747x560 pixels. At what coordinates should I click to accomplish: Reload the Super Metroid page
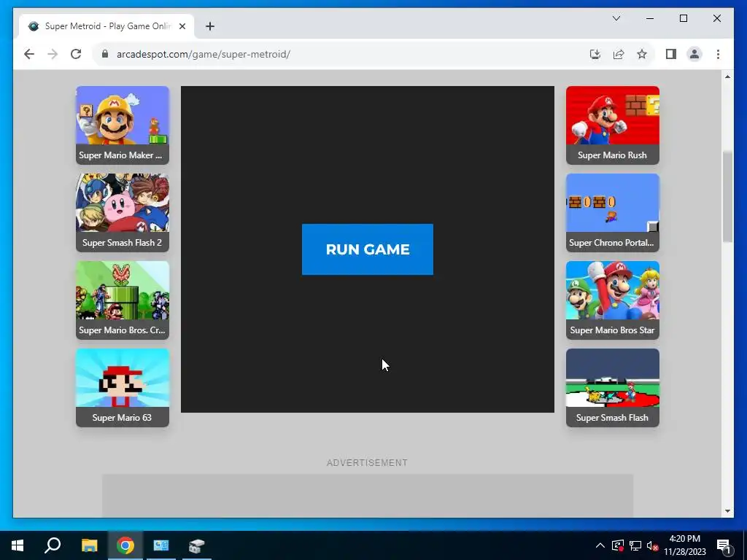[76, 54]
